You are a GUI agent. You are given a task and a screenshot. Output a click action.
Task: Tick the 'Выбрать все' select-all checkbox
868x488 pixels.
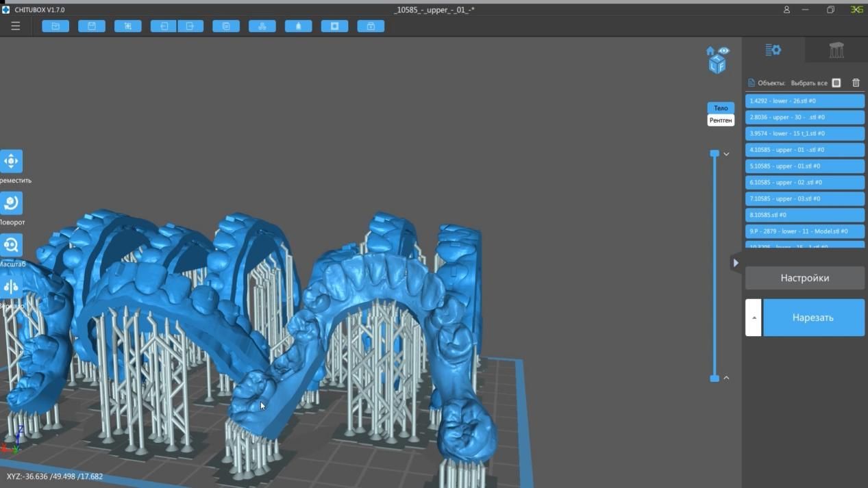coord(836,83)
